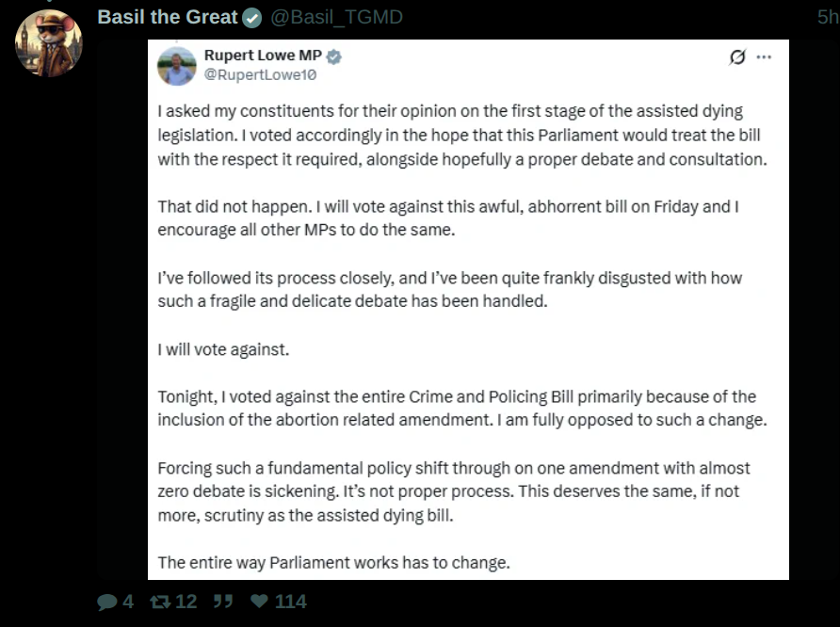Open the Basil the Great display name
840x627 pixels.
(x=168, y=17)
